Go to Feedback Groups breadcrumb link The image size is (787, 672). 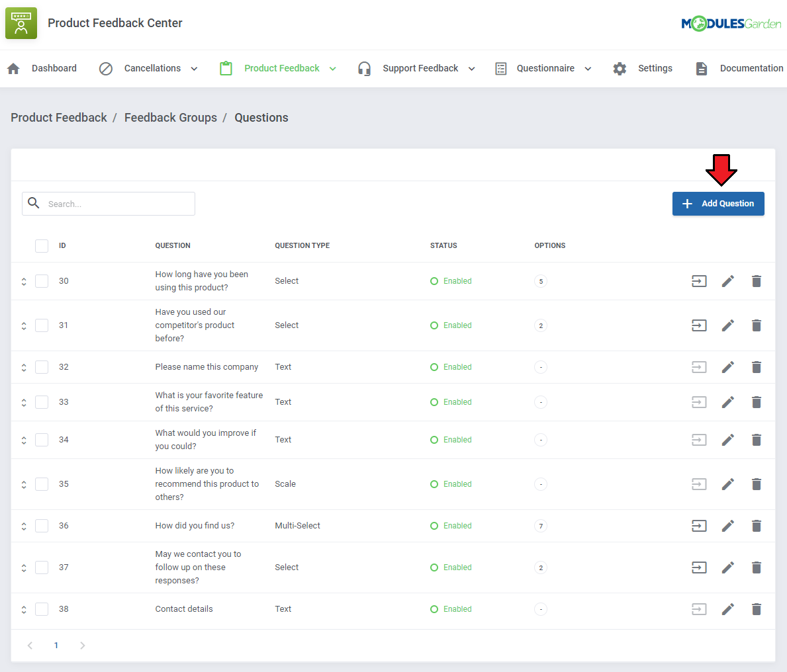[171, 117]
